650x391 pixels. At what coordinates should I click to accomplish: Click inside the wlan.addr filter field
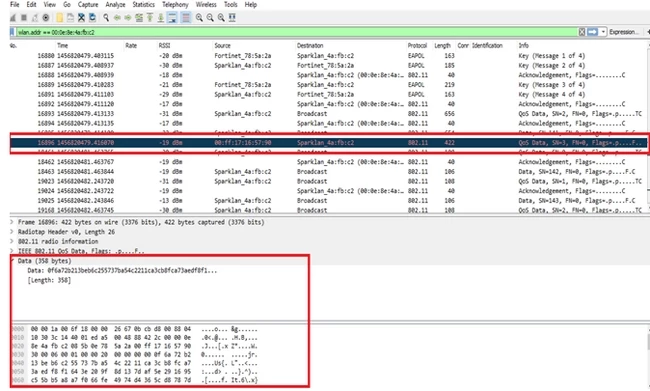click(x=297, y=32)
